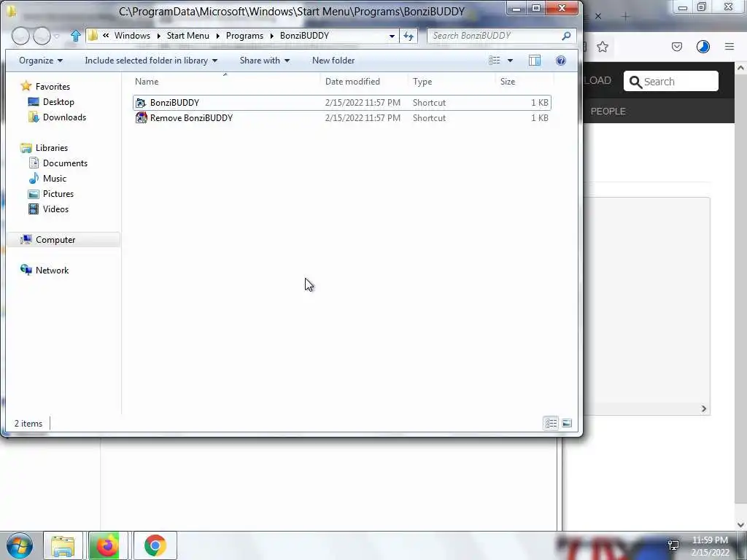The height and width of the screenshot is (560, 747).
Task: Close the current Firefox tab
Action: (x=598, y=17)
